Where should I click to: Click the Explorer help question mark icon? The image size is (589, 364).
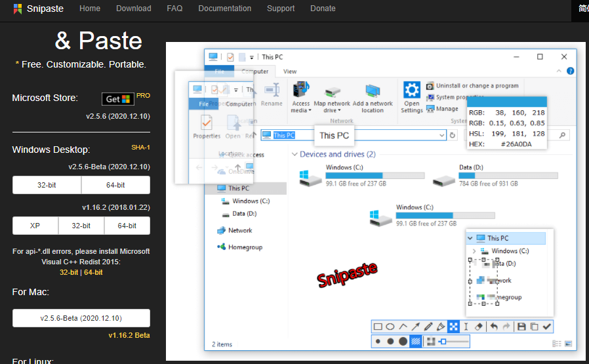[x=570, y=71]
